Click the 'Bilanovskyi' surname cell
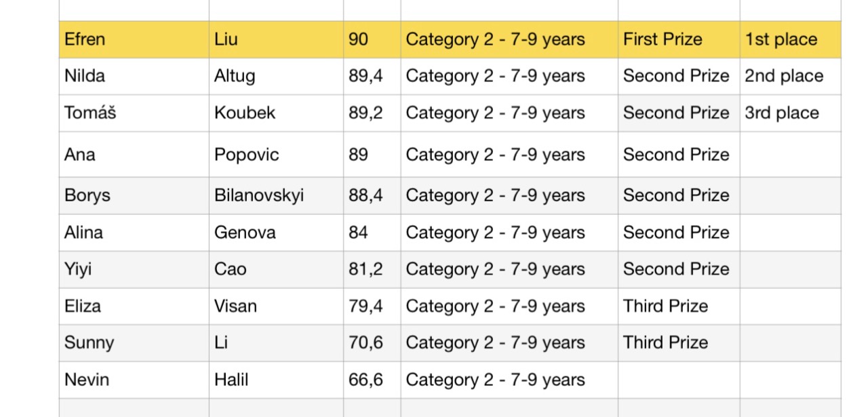Image resolution: width=868 pixels, height=417 pixels. pos(259,195)
